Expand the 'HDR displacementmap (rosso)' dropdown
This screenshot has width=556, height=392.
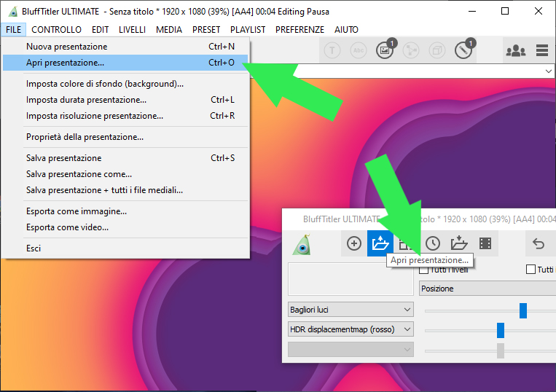351,329
